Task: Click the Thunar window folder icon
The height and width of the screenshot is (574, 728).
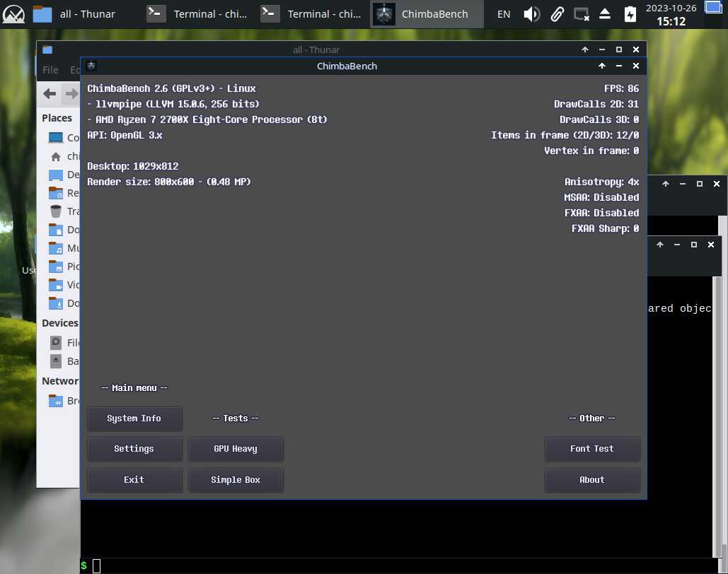Action: [47, 49]
